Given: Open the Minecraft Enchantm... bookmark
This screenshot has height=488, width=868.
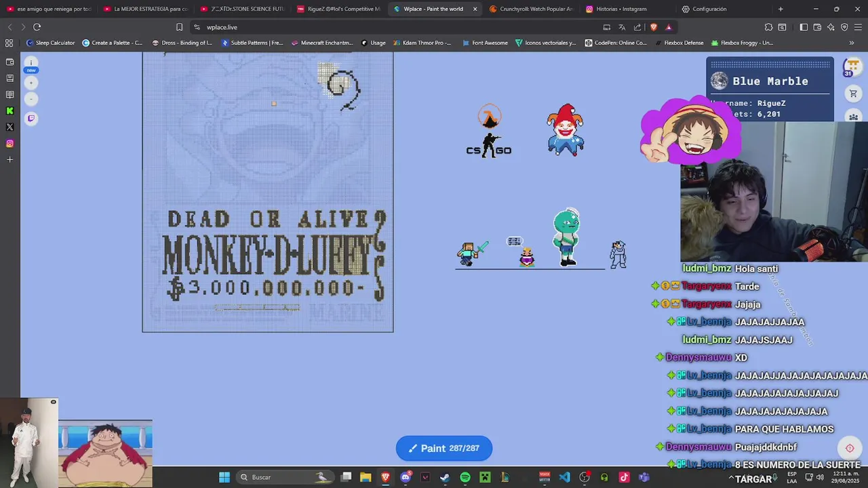Looking at the screenshot, I should (x=322, y=43).
